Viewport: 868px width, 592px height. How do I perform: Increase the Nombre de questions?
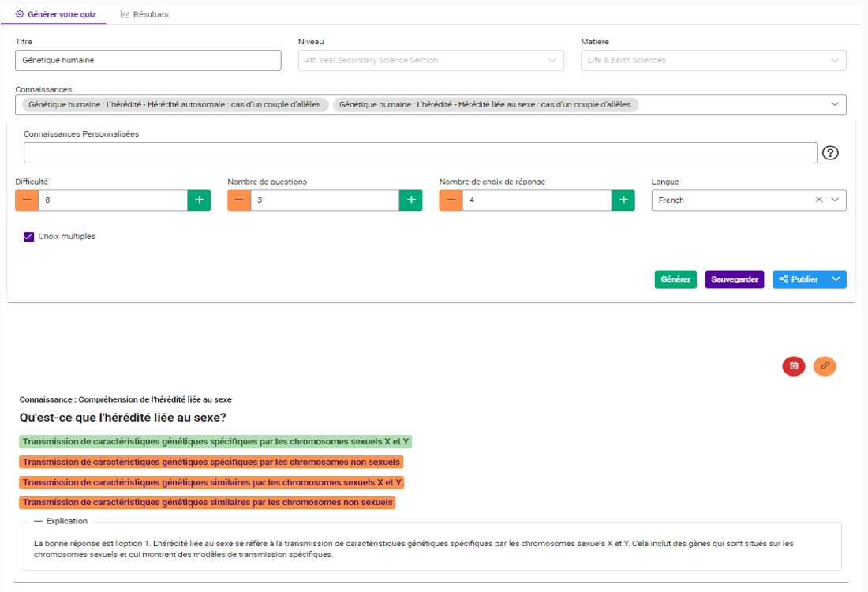[x=410, y=200]
